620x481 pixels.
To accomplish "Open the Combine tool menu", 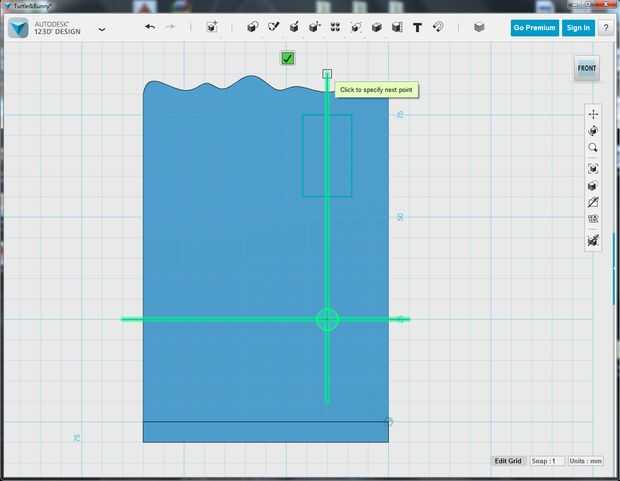I will pyautogui.click(x=376, y=27).
